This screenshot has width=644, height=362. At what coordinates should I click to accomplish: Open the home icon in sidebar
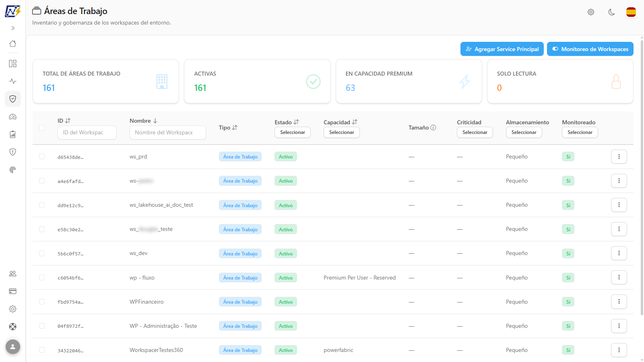(x=13, y=44)
